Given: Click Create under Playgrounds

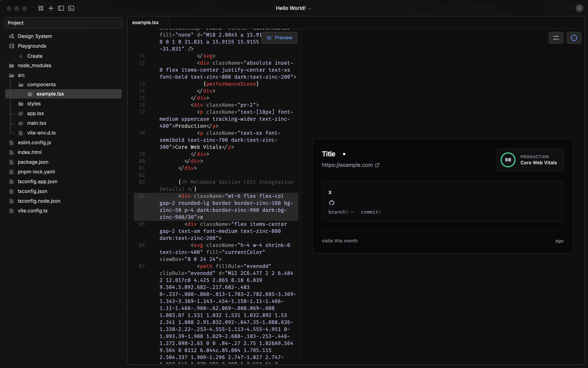Looking at the screenshot, I should (x=35, y=56).
